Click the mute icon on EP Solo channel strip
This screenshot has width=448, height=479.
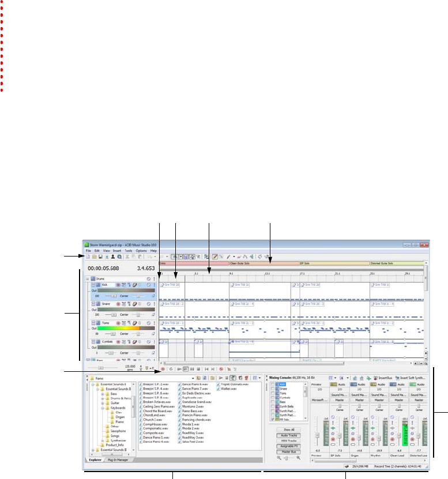tap(333, 417)
